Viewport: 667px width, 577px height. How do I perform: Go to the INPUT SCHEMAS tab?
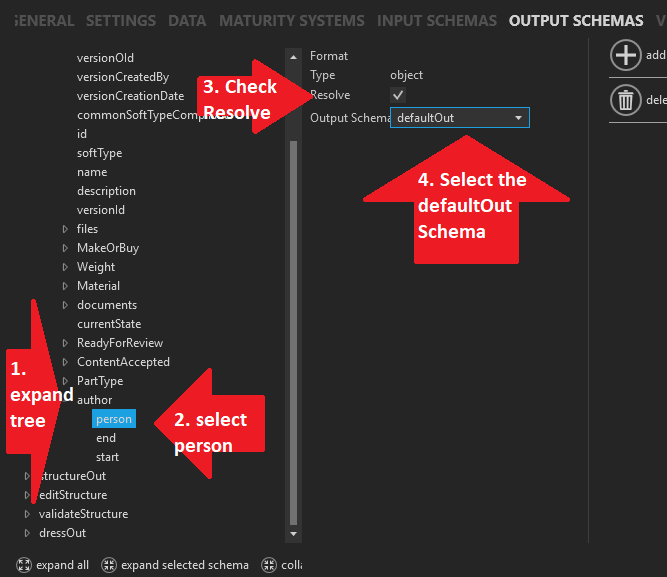point(437,21)
